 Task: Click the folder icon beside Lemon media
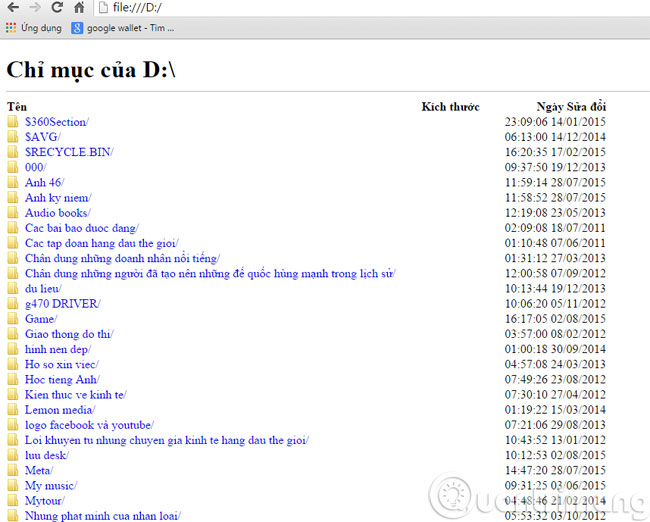(x=13, y=410)
